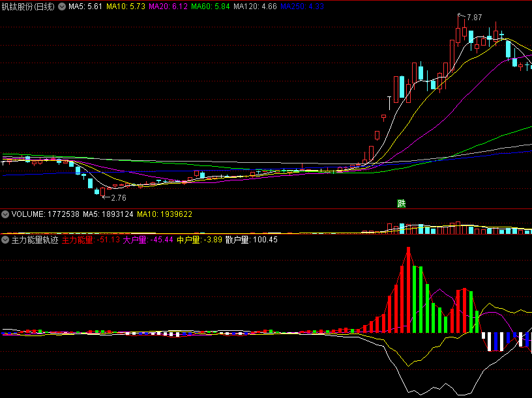Click the volume MA10: 1939622 label
Screen dimensions: 532x398
pos(164,214)
